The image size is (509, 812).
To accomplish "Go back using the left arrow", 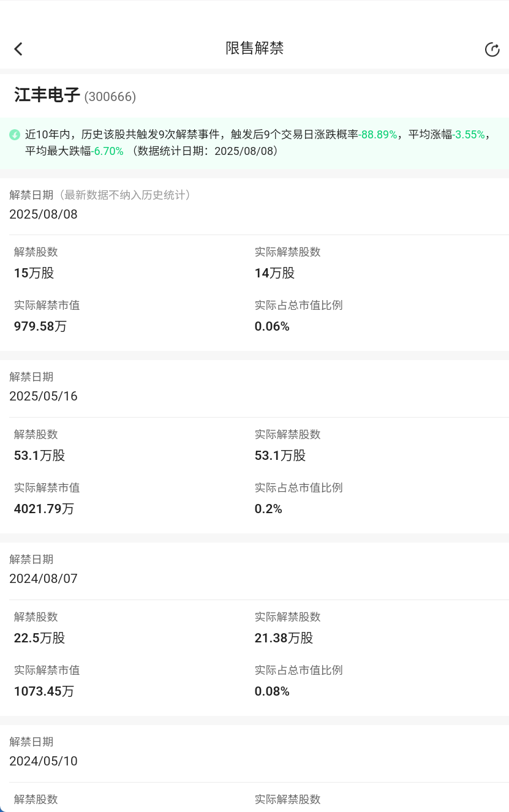I will click(x=18, y=49).
